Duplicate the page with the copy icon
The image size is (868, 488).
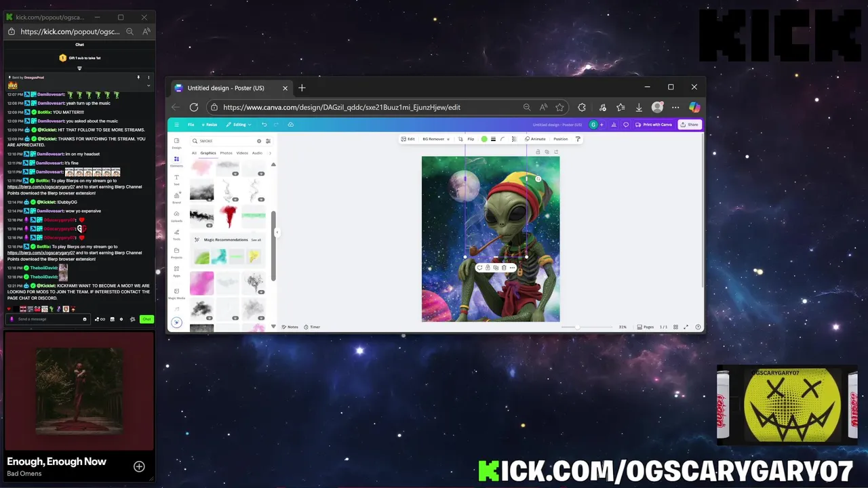click(547, 152)
